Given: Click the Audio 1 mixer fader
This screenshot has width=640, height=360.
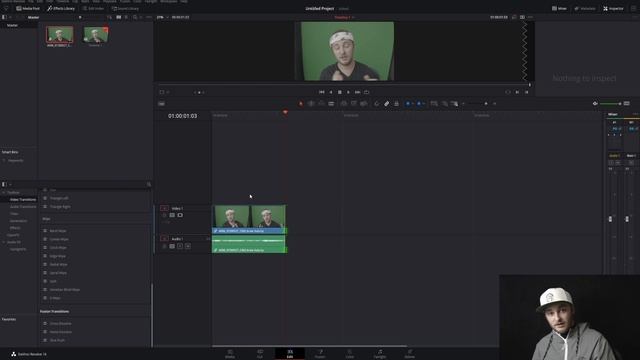Looking at the screenshot, I should 611,219.
